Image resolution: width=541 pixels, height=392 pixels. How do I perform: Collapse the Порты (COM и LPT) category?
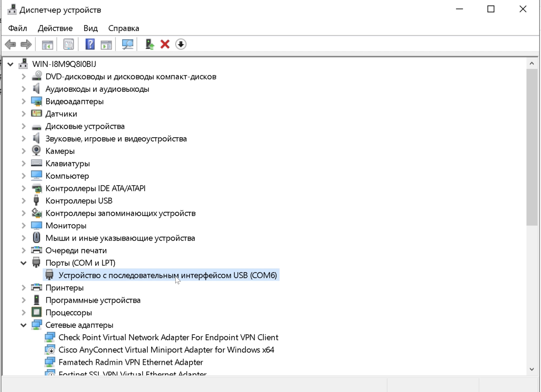click(x=23, y=263)
